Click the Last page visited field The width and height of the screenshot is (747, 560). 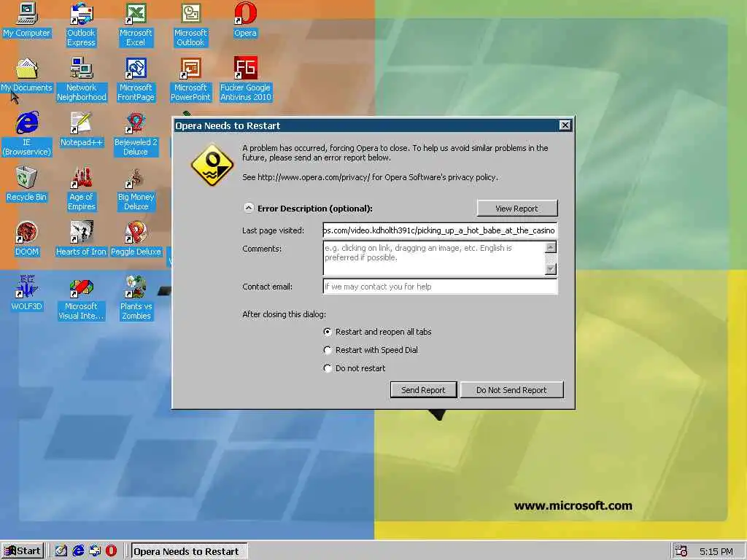[x=440, y=230]
